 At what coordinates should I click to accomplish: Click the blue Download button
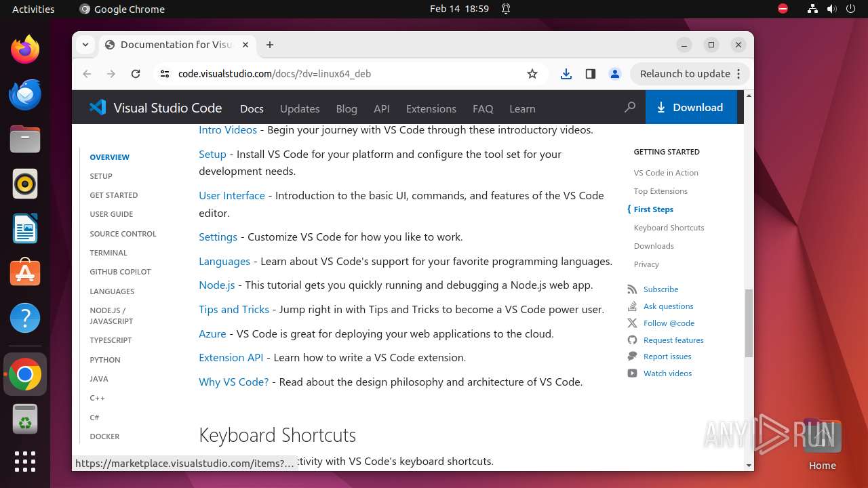click(691, 107)
